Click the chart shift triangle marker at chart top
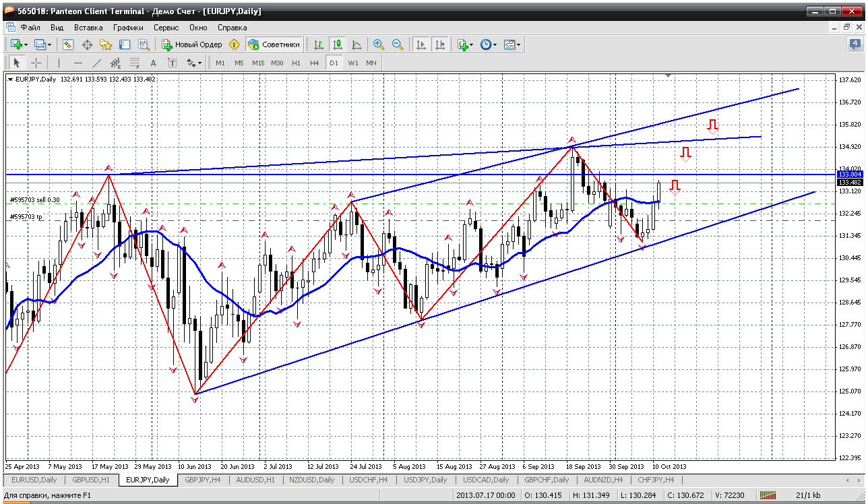 tap(668, 77)
